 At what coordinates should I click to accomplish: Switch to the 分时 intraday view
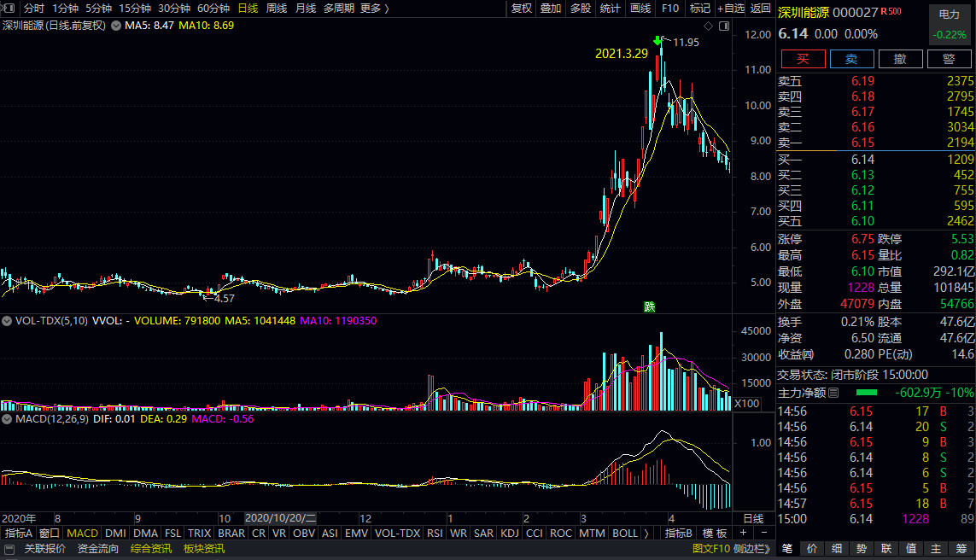coord(34,8)
